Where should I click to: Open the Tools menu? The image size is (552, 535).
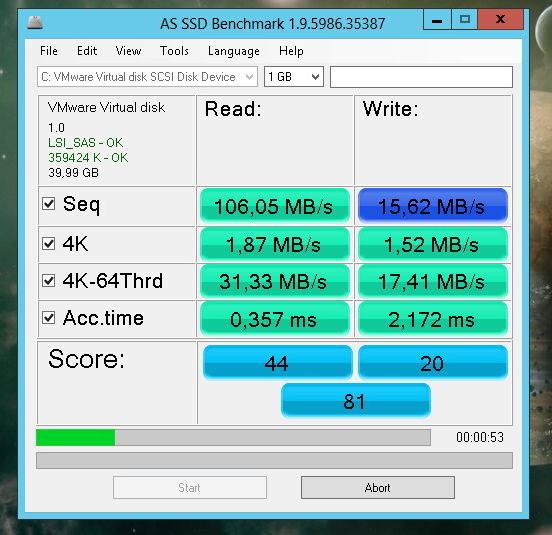(x=174, y=51)
